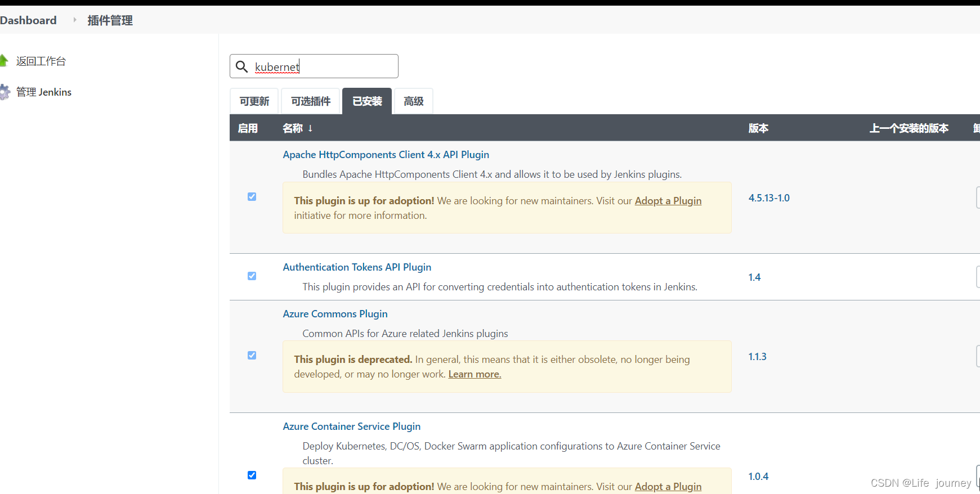Go back via 返回工作台 link
Image resolution: width=980 pixels, height=494 pixels.
point(41,61)
